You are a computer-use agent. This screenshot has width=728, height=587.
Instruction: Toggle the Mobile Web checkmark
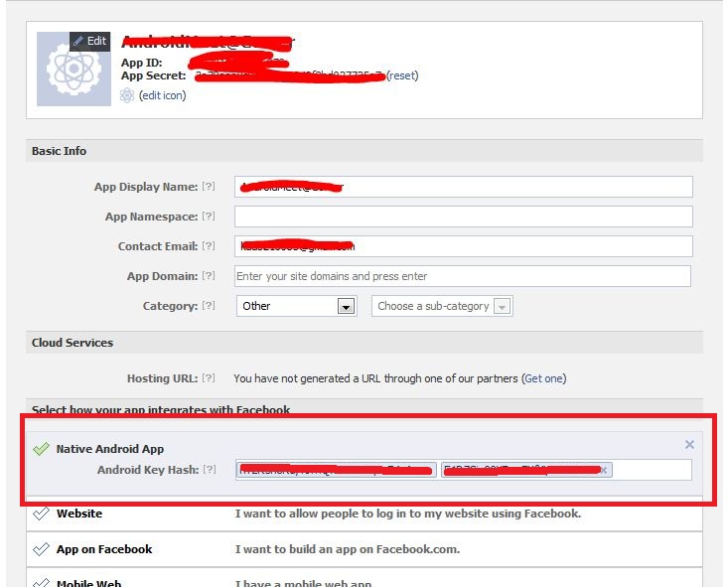click(x=41, y=582)
